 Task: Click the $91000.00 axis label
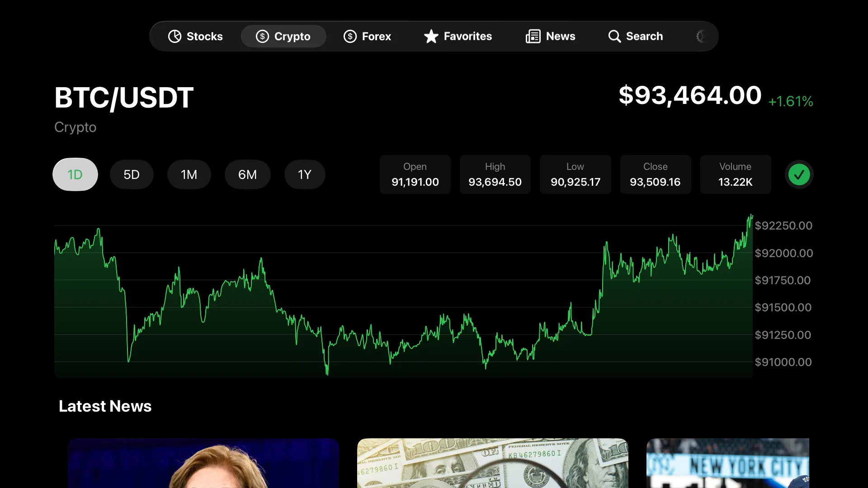click(x=783, y=362)
